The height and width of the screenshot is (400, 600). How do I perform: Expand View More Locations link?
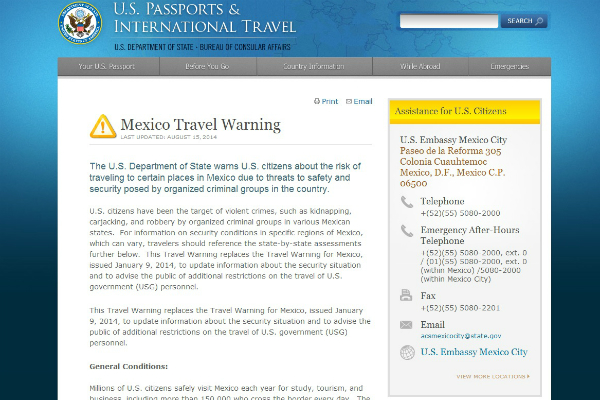pyautogui.click(x=494, y=376)
